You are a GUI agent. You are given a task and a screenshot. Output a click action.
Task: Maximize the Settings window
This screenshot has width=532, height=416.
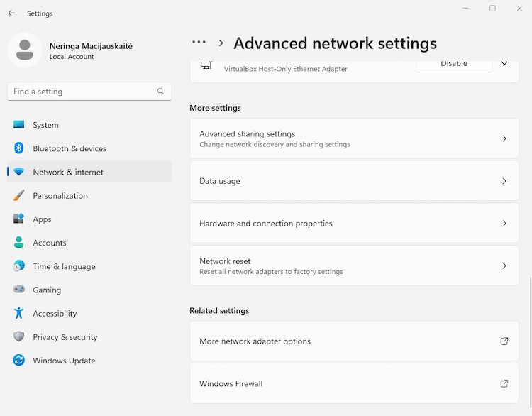point(493,8)
